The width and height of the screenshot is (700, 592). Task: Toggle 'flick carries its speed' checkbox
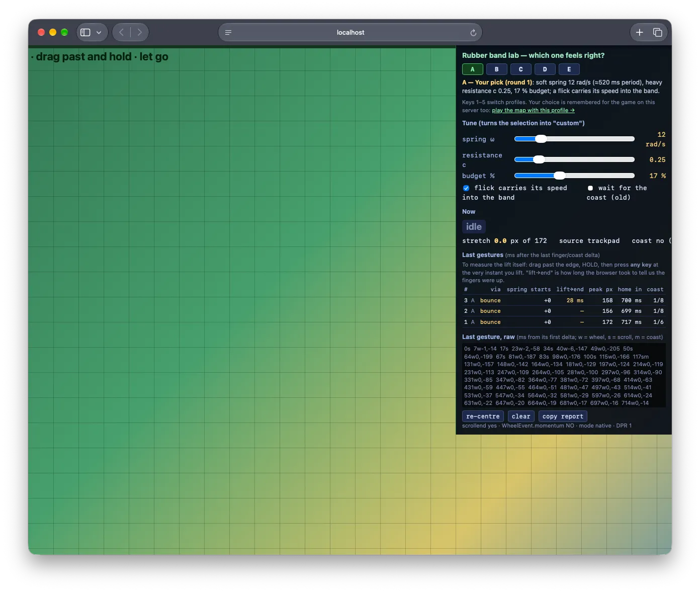point(466,188)
